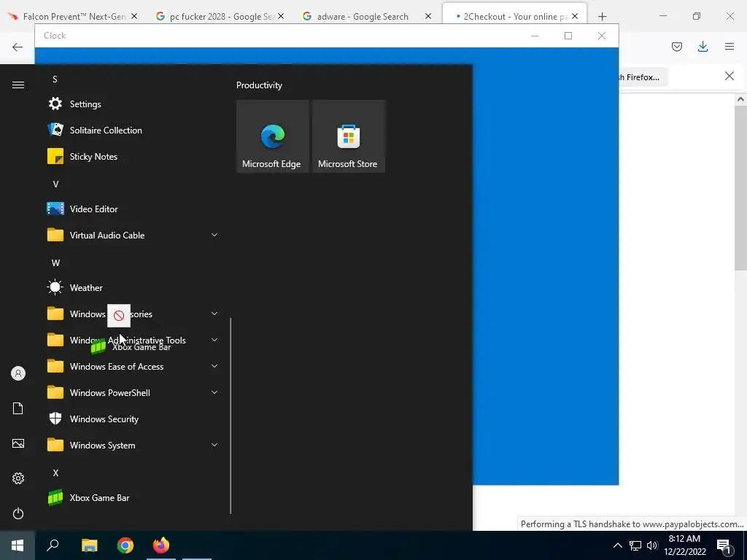
Task: Launch Solitaire Collection from the app list
Action: pyautogui.click(x=133, y=130)
